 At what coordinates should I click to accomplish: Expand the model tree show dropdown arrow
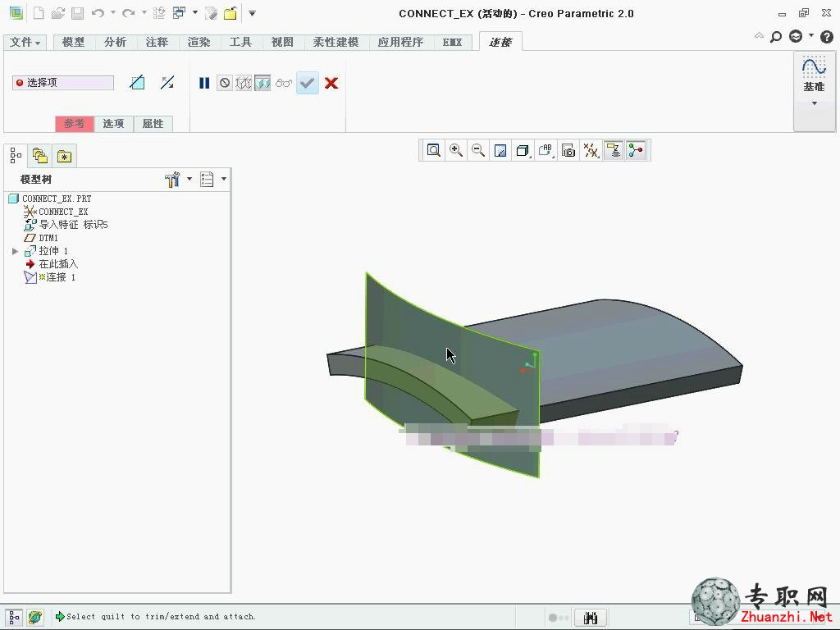pyautogui.click(x=223, y=179)
